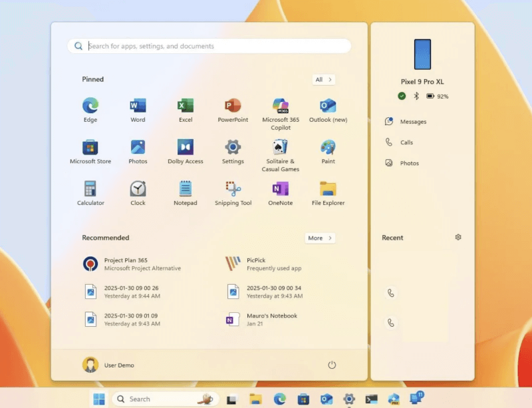Launch PowerPoint pinned app
This screenshot has width=532, height=408.
(233, 110)
